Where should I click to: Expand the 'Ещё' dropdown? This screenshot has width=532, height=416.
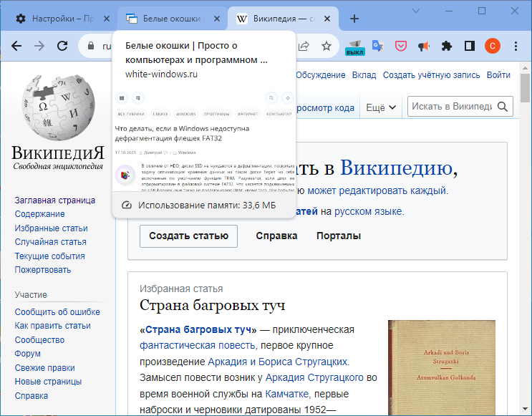(x=381, y=107)
